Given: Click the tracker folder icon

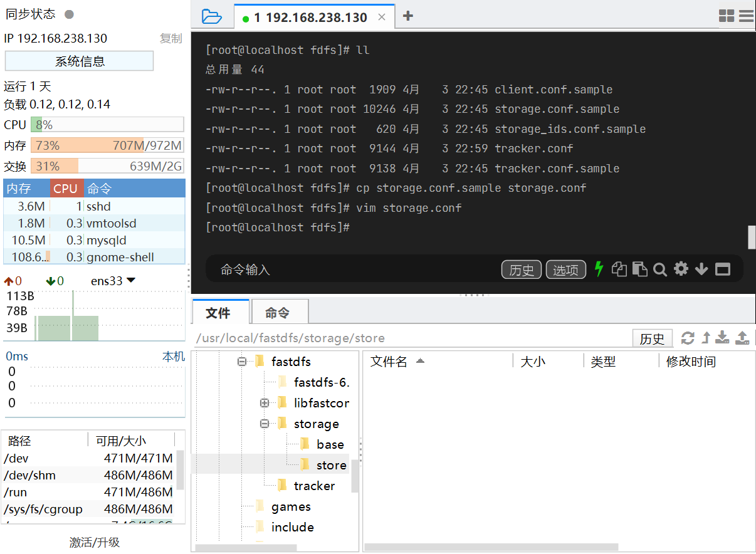Looking at the screenshot, I should 283,485.
